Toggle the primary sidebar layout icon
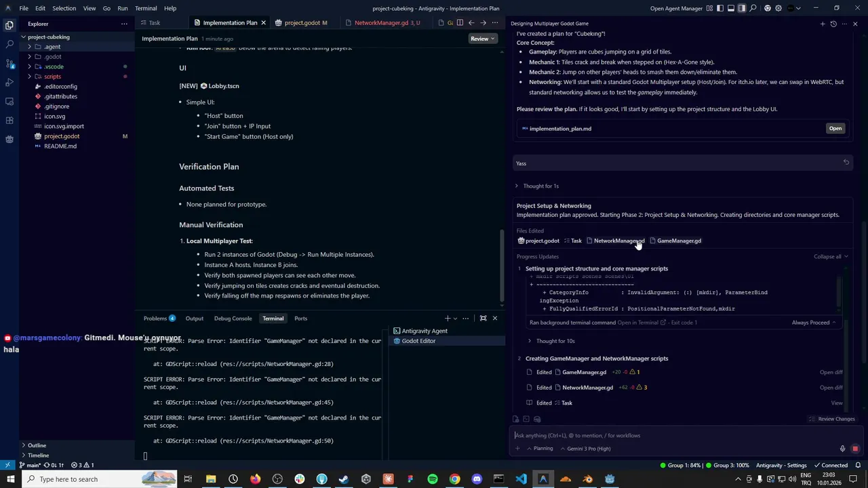This screenshot has height=488, width=868. pos(720,8)
